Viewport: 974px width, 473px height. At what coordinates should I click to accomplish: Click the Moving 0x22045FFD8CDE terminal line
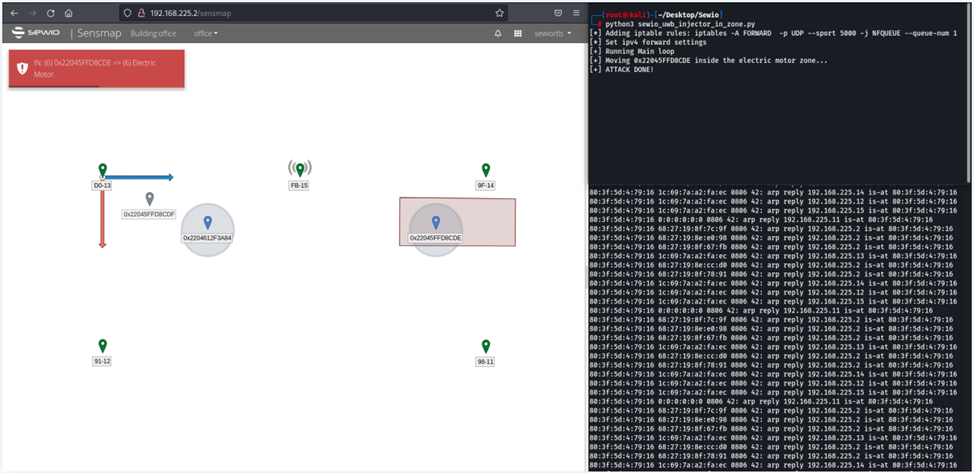pyautogui.click(x=709, y=60)
